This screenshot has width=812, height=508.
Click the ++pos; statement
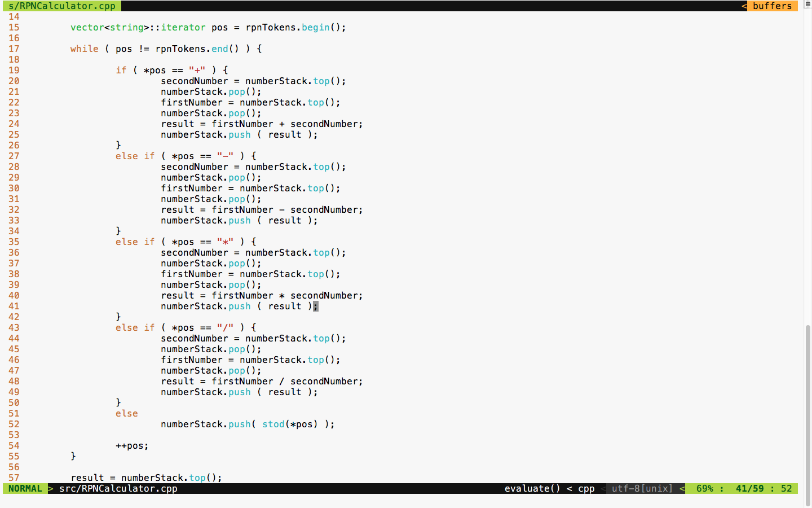pos(133,445)
